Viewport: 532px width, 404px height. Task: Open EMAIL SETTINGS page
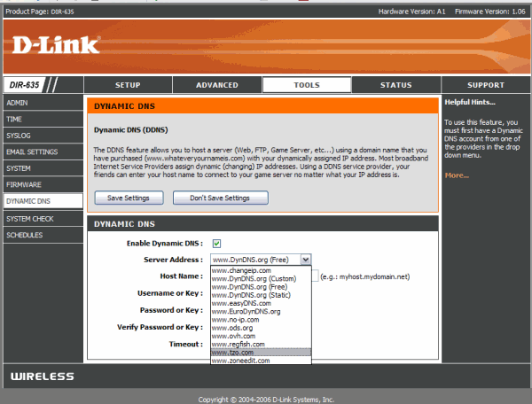pyautogui.click(x=43, y=151)
